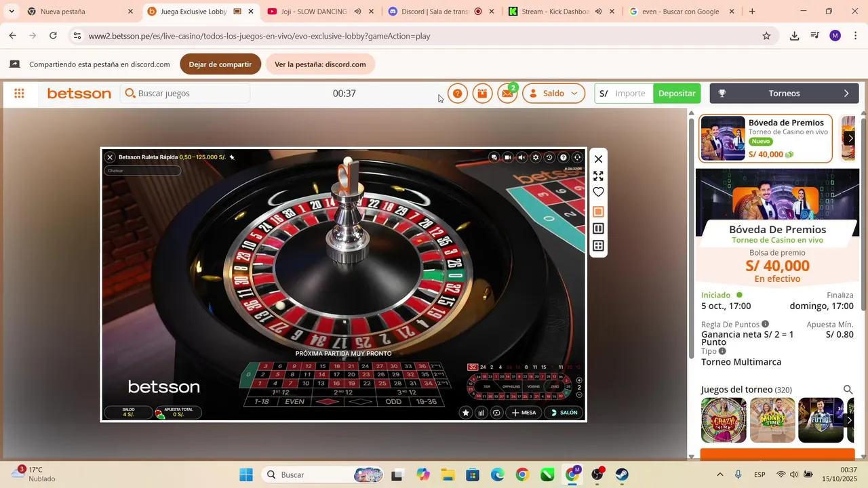Select the ORPHELINS racetrack bet

[511, 386]
